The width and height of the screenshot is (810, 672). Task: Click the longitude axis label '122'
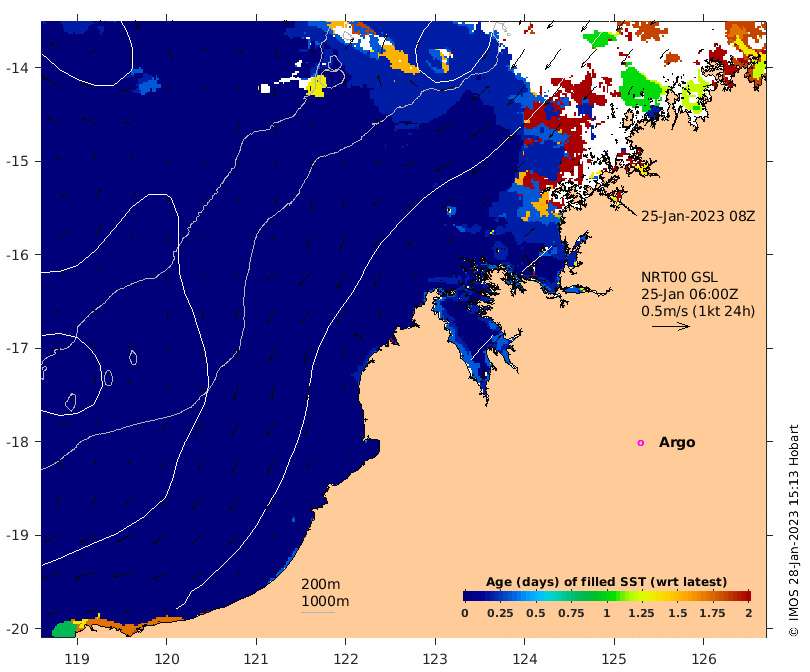pos(346,659)
